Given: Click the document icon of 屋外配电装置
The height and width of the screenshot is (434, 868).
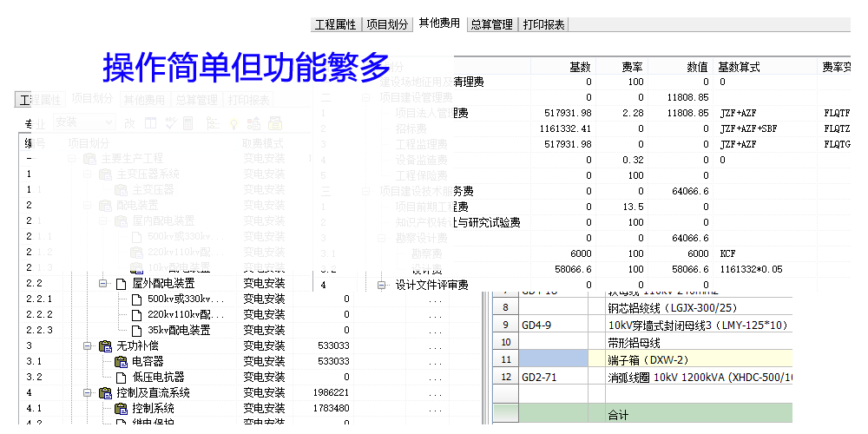Looking at the screenshot, I should (122, 284).
